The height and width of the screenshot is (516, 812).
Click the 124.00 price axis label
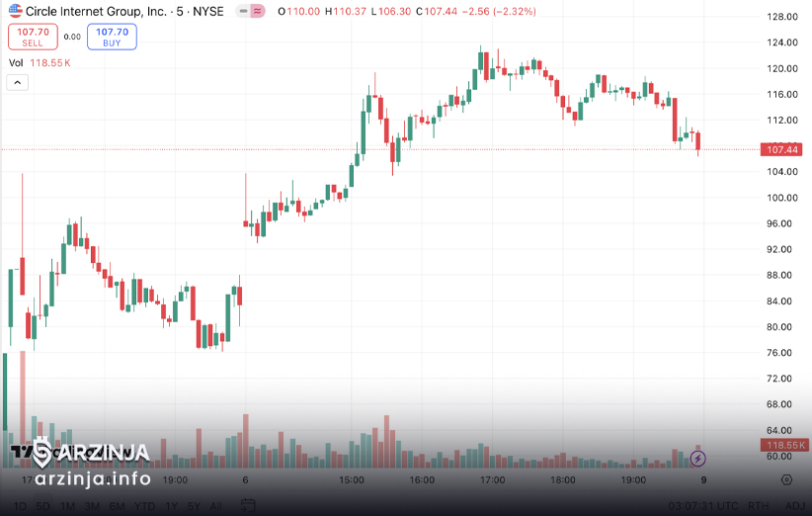(782, 43)
